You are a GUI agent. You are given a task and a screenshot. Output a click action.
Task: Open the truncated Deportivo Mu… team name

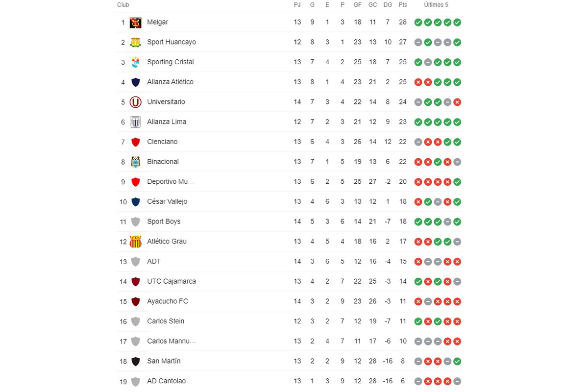click(x=170, y=181)
